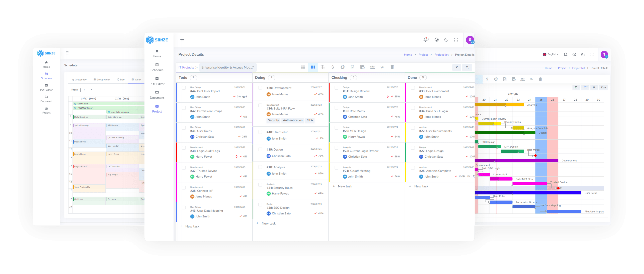This screenshot has width=644, height=274.
Task: Open Document in center window sidebar
Action: point(157,95)
